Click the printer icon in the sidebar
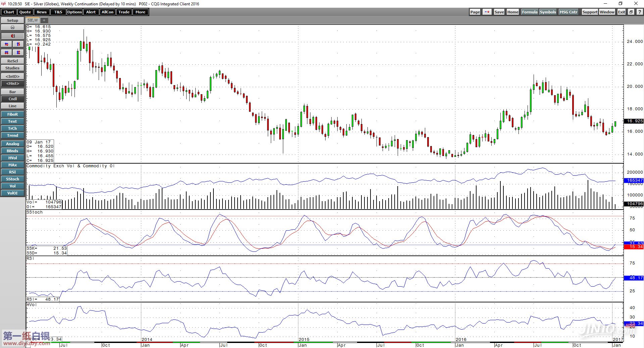 (12, 27)
